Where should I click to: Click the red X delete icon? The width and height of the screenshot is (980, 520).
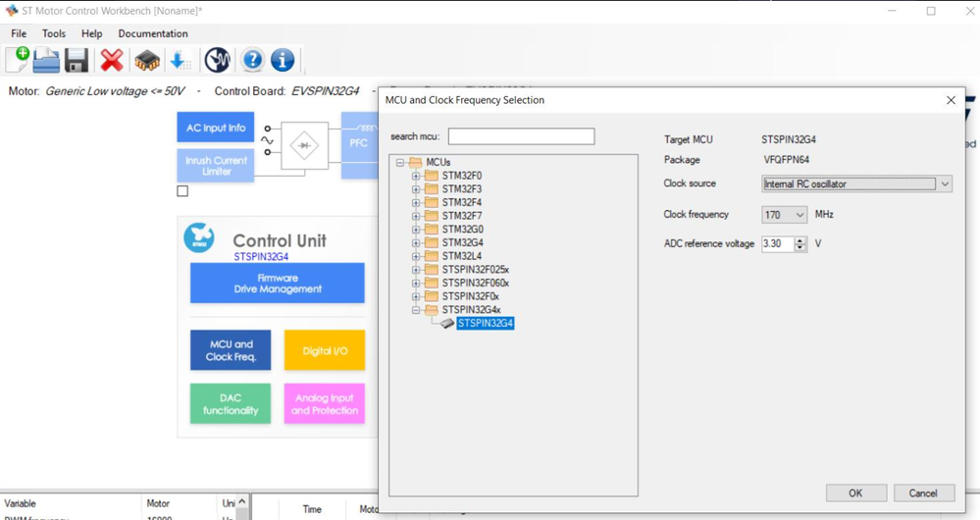click(x=112, y=61)
